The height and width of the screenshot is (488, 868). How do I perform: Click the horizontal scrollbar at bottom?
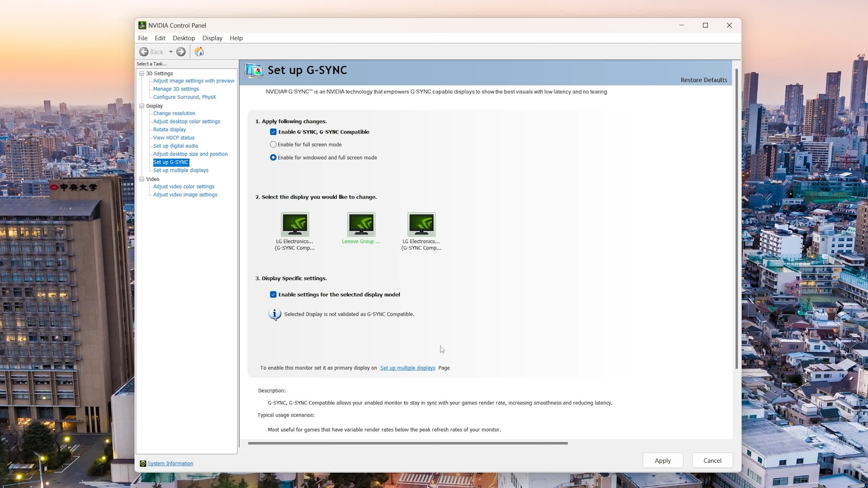pyautogui.click(x=408, y=443)
